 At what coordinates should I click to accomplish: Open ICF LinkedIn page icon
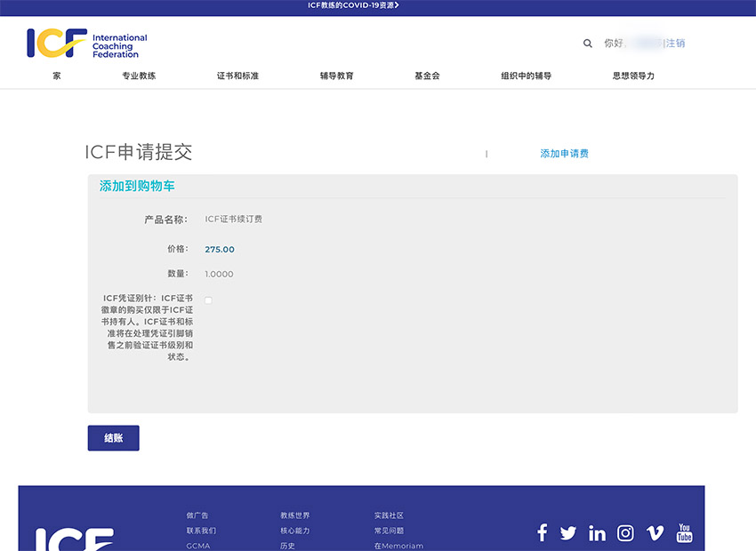597,533
